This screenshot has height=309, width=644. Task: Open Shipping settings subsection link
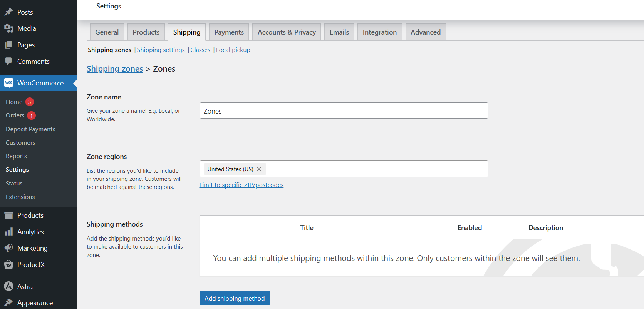(161, 50)
